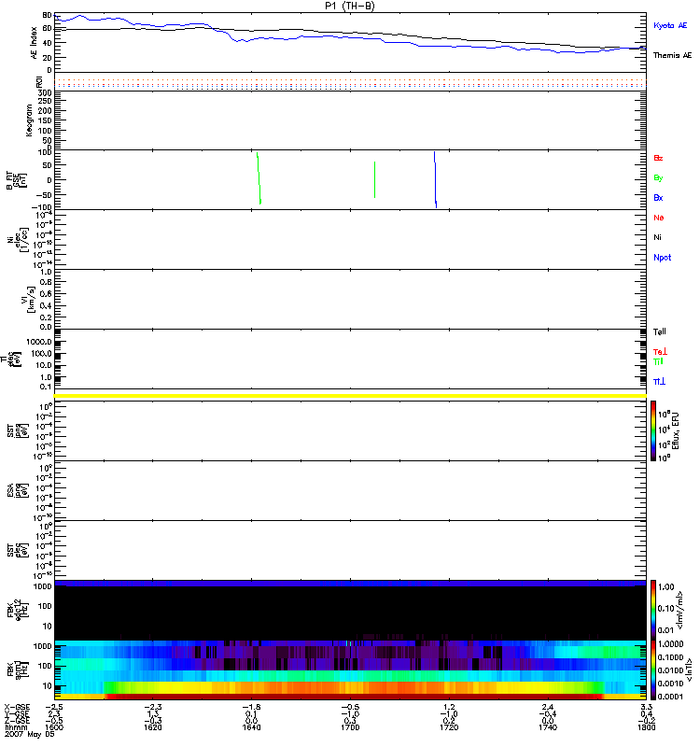The width and height of the screenshot is (700, 747).
Task: Click the yellow horizontal status bar
Action: [x=350, y=396]
